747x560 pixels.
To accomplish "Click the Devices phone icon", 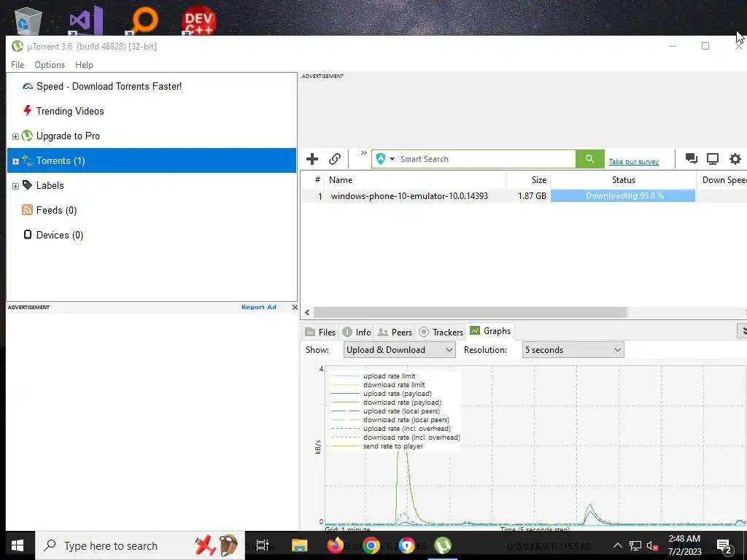I will 28,234.
